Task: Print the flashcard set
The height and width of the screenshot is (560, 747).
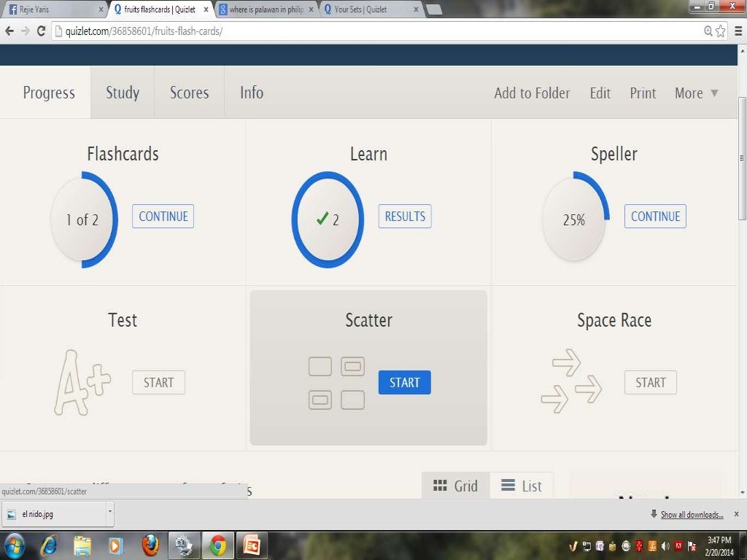Action: click(643, 93)
